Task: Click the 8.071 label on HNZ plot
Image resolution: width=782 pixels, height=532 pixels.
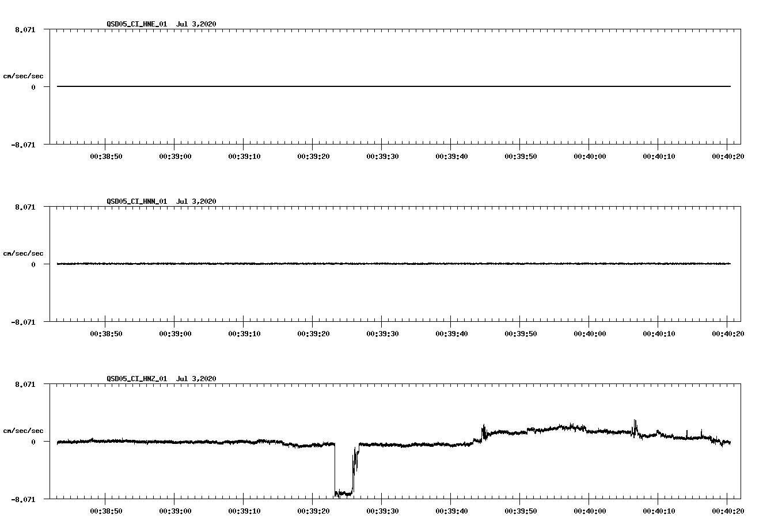Action: click(x=25, y=385)
